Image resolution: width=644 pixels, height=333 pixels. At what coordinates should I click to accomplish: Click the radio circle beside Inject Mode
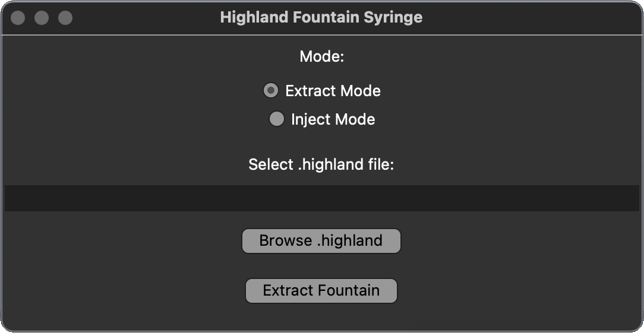[x=277, y=119]
